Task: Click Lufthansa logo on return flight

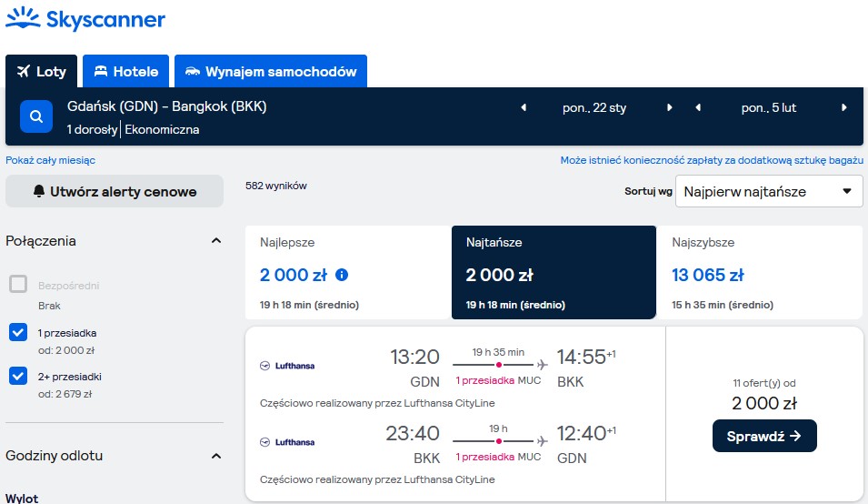Action: point(287,442)
